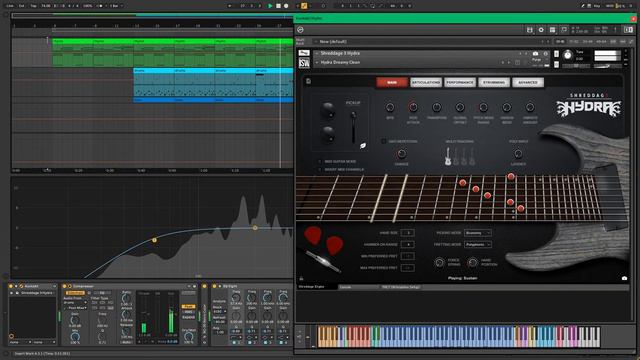Click the guitar cable jack icon
640x360 pixels.
point(323,261)
